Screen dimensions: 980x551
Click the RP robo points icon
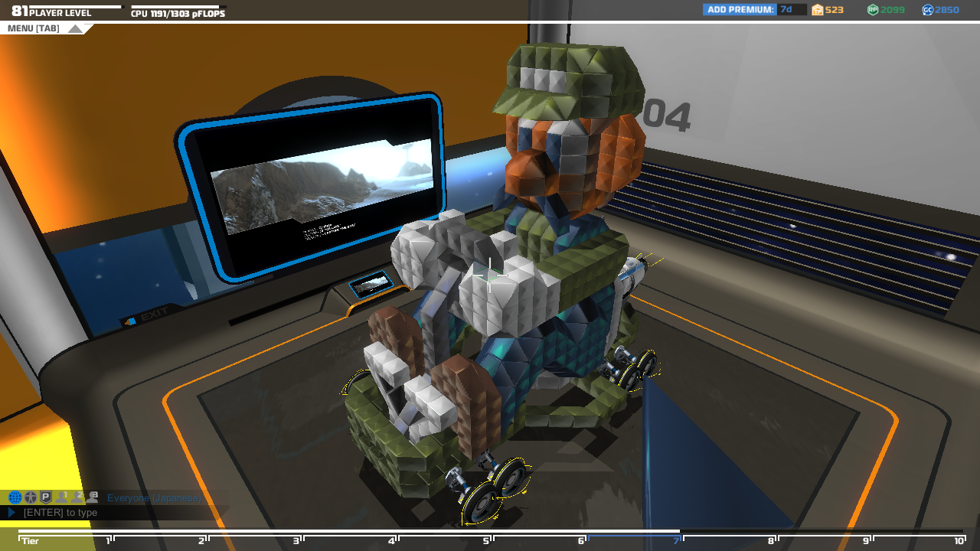coord(873,10)
